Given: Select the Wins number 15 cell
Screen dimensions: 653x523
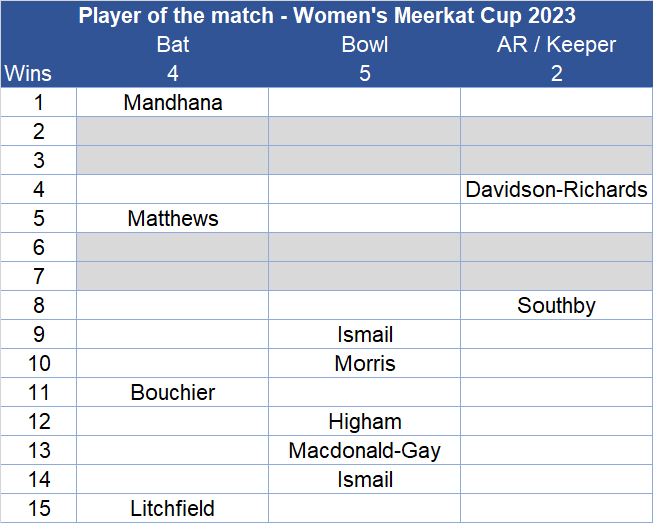Looking at the screenshot, I should pos(39,508).
